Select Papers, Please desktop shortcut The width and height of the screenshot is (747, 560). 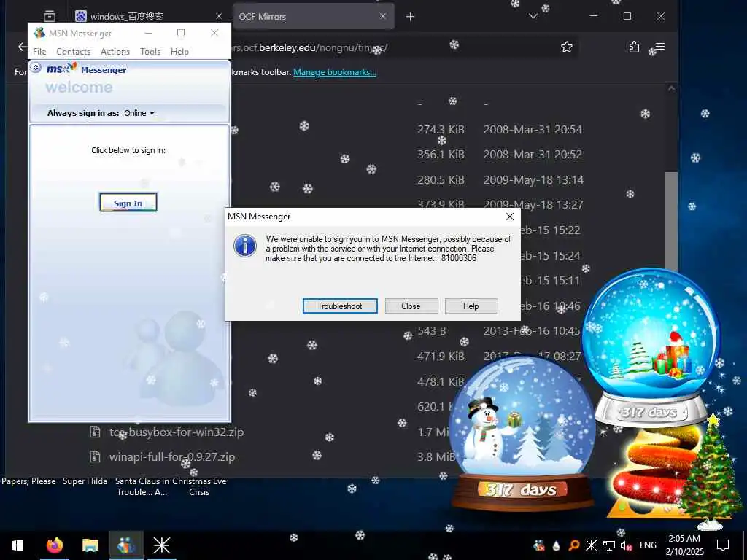pyautogui.click(x=28, y=481)
